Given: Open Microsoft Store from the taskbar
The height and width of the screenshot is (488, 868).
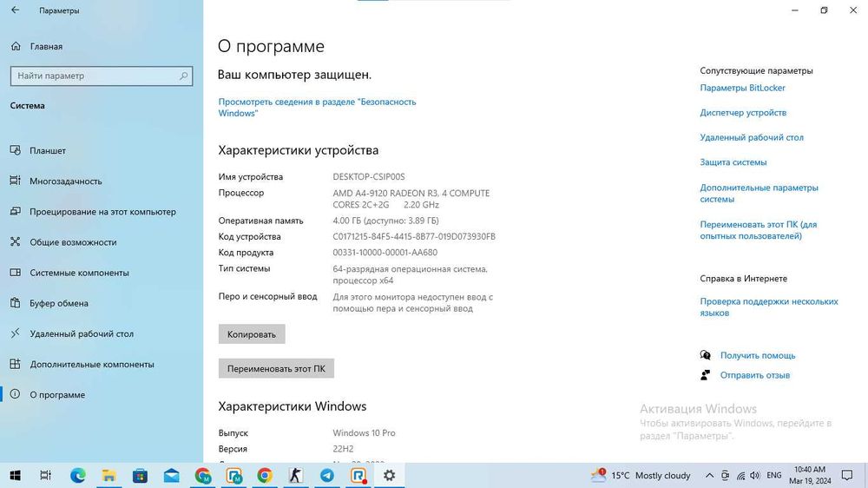Looking at the screenshot, I should click(x=140, y=475).
